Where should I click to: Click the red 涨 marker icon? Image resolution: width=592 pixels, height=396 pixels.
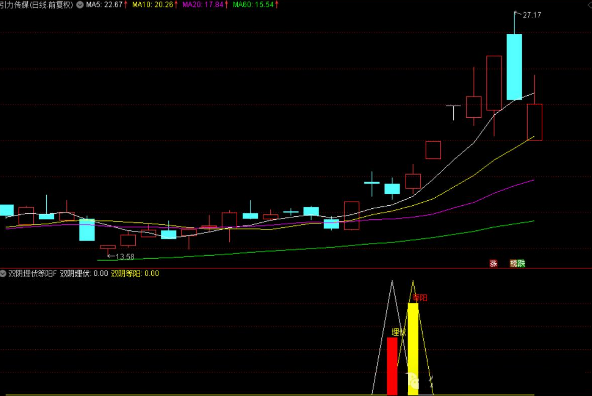493,263
